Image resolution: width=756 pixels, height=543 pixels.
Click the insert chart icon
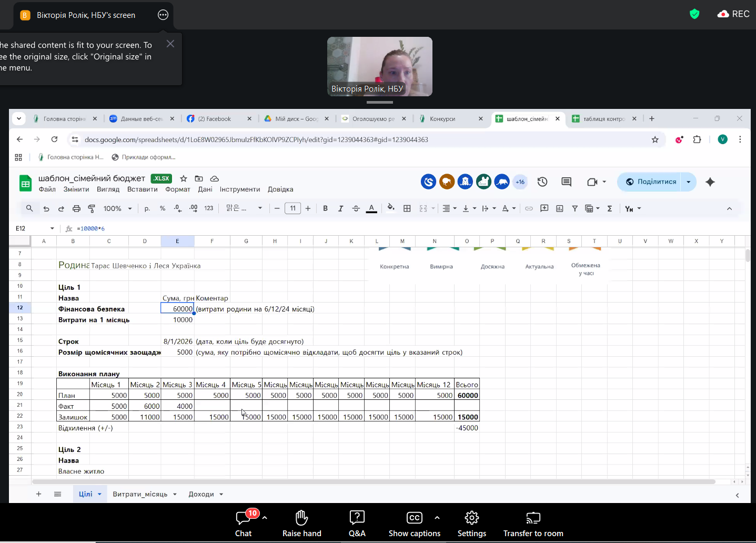click(x=560, y=209)
